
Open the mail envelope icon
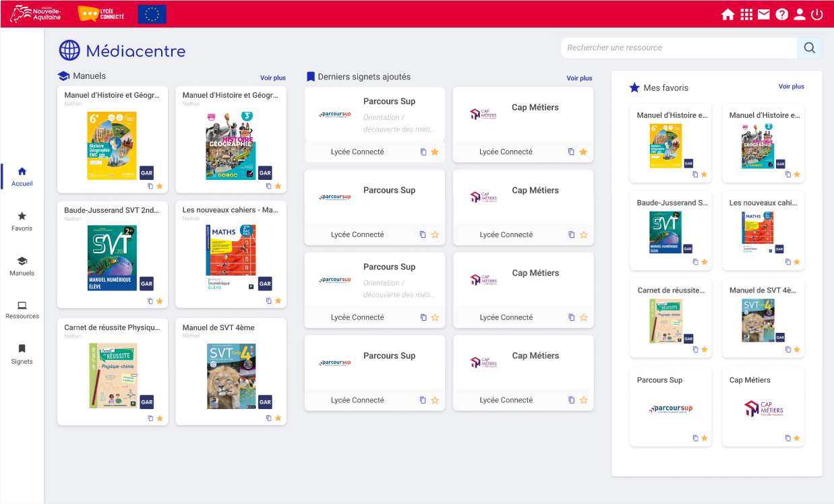(763, 14)
